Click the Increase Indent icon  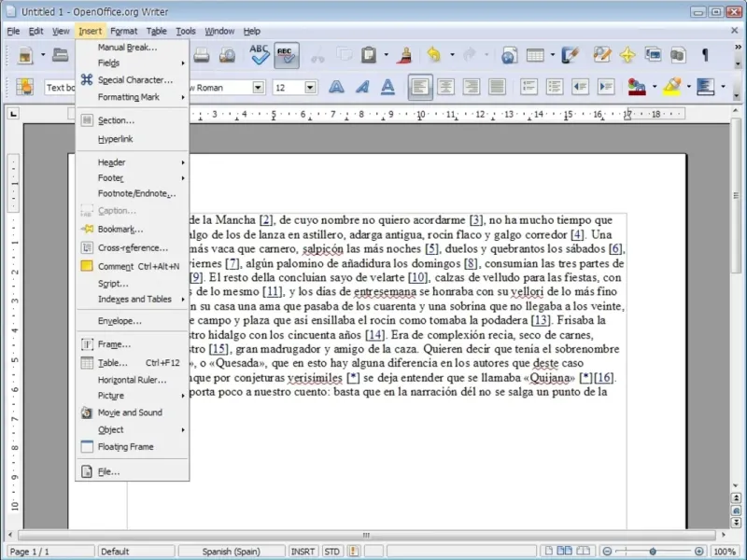[606, 87]
